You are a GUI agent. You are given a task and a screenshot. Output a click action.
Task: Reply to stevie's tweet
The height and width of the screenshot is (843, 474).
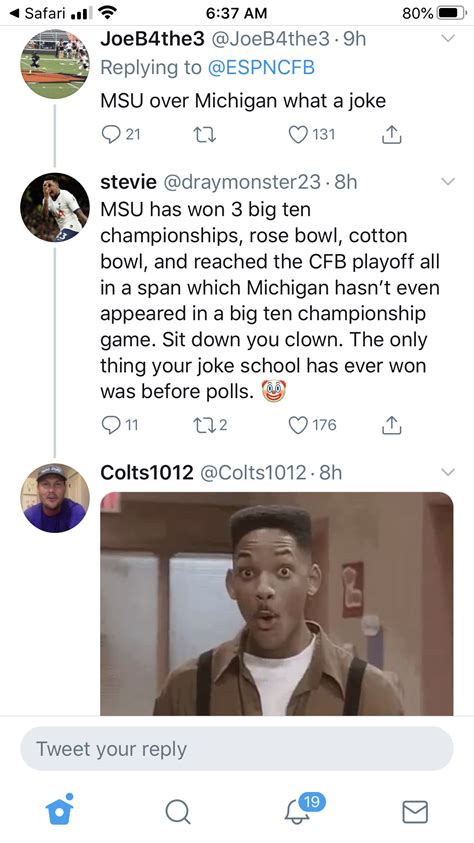click(x=120, y=425)
